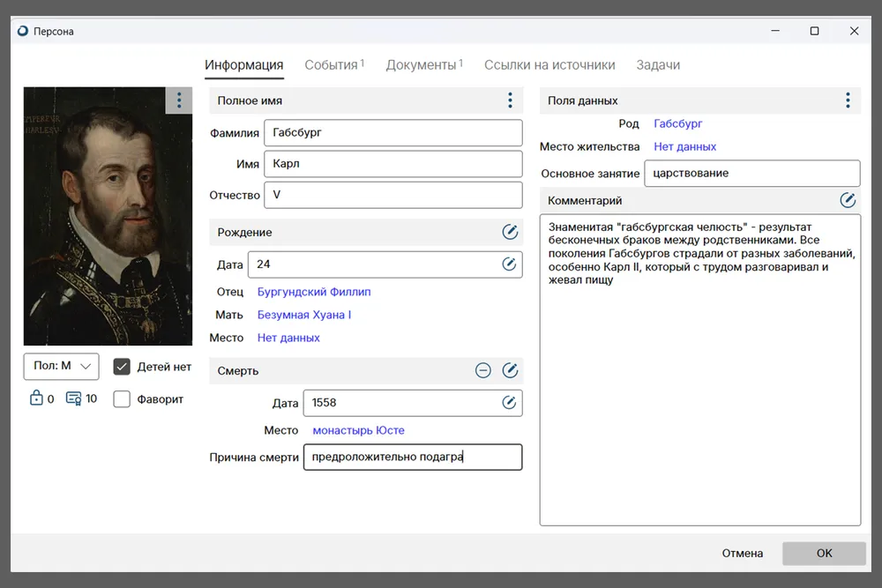This screenshot has height=588, width=882.
Task: Open the Ссылки на источники tab
Action: pyautogui.click(x=549, y=65)
